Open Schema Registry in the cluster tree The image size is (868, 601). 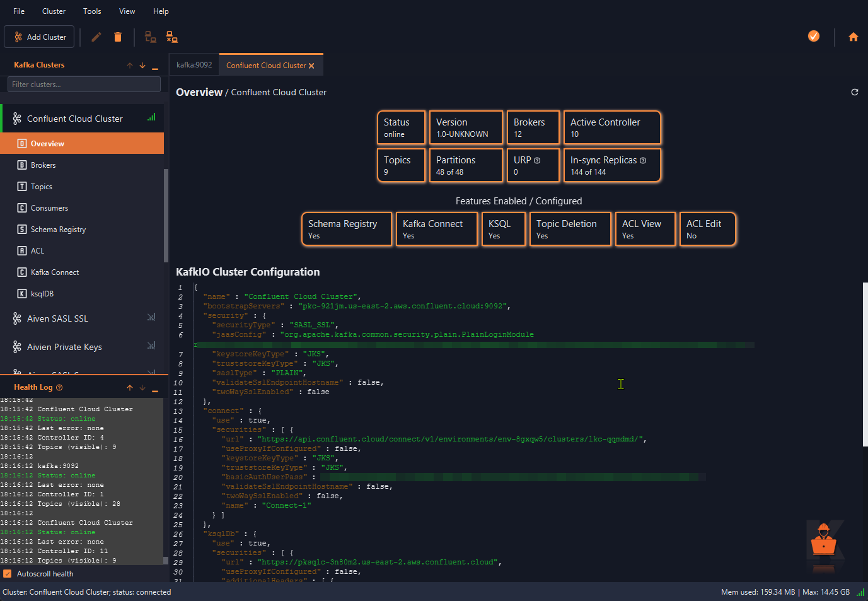[82, 230]
